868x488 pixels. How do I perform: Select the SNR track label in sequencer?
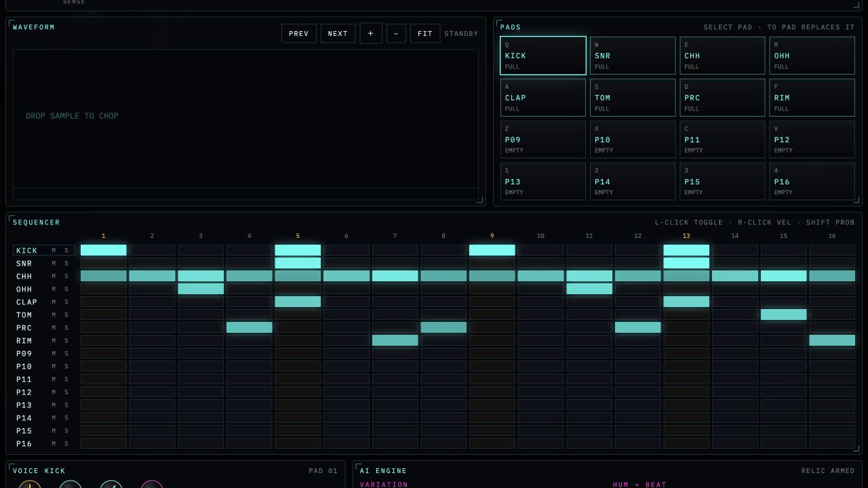[x=24, y=264]
